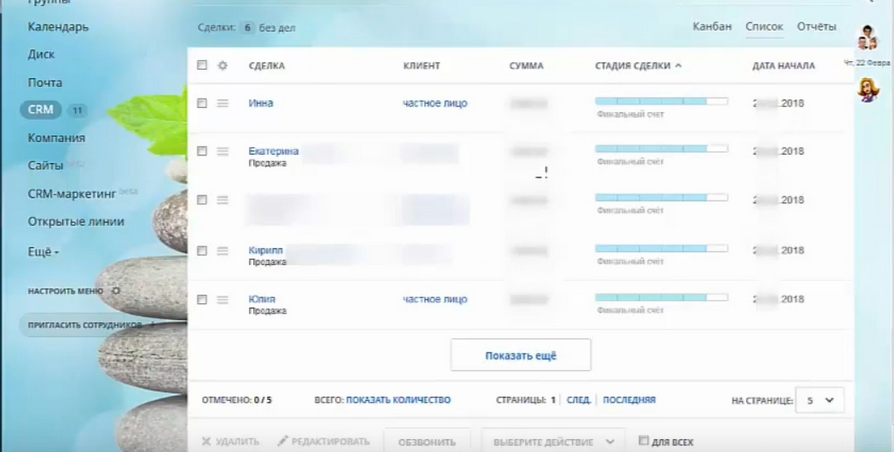This screenshot has height=452, width=894.
Task: Go to Последняя page link
Action: click(629, 400)
